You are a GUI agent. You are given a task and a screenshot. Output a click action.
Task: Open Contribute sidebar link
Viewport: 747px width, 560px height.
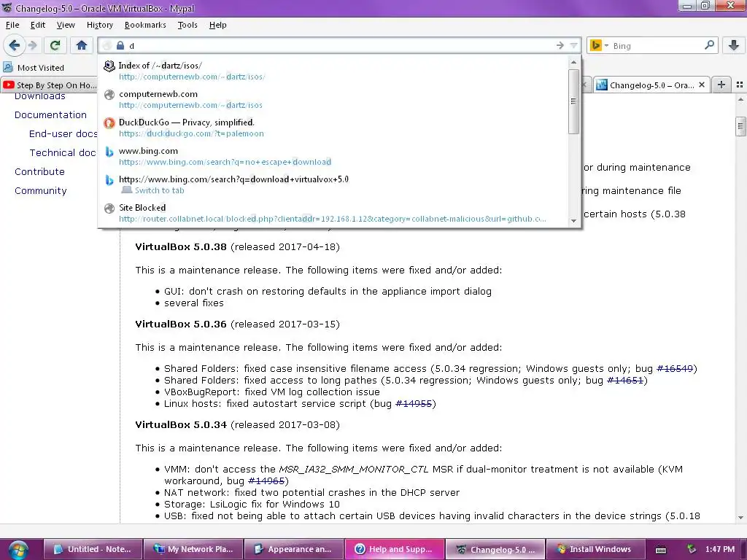point(39,171)
